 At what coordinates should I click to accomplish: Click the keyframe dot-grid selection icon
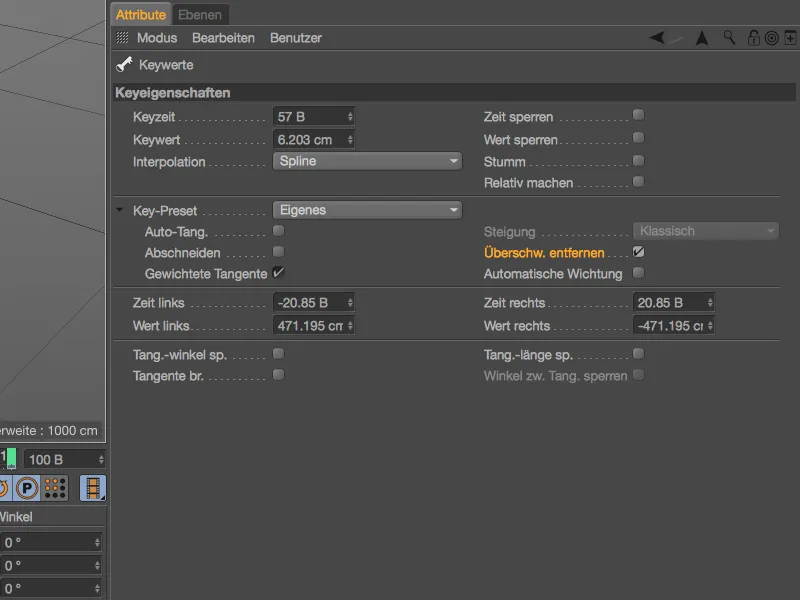point(55,487)
